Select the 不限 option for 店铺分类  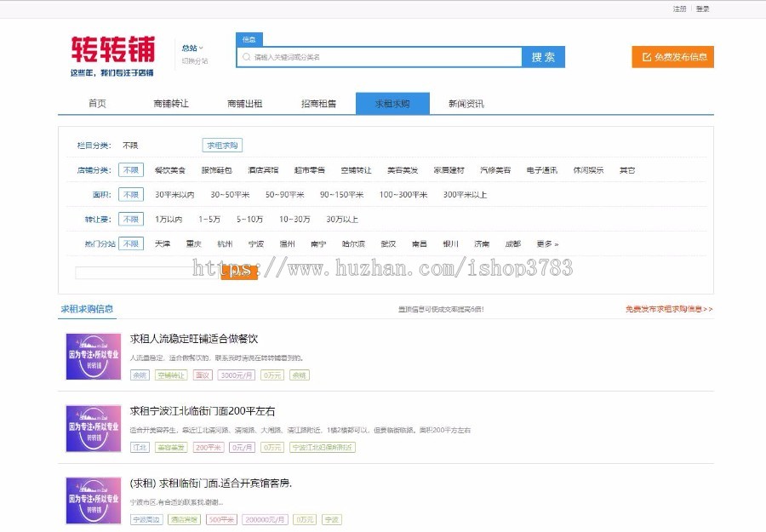point(131,169)
